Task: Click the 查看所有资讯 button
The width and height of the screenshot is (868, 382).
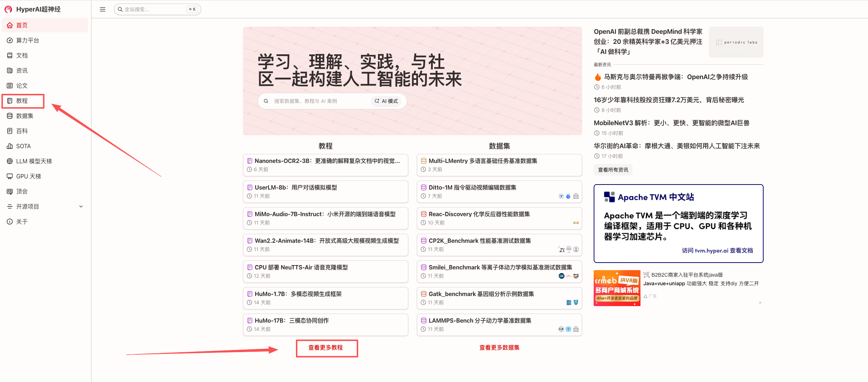Action: click(612, 170)
